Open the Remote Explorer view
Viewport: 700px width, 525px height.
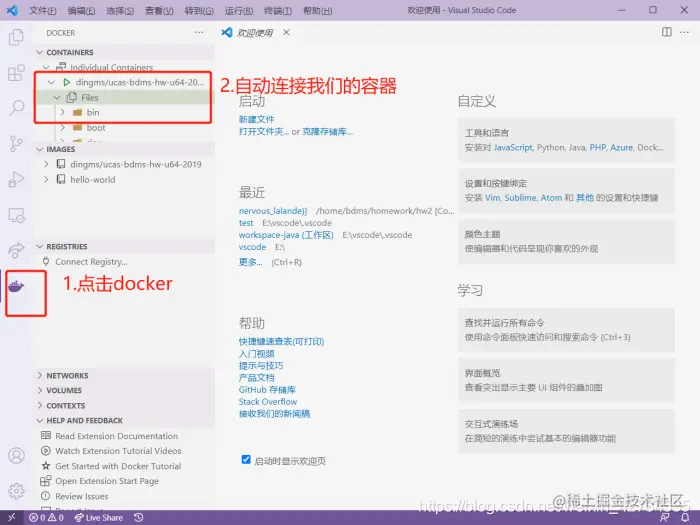point(17,215)
